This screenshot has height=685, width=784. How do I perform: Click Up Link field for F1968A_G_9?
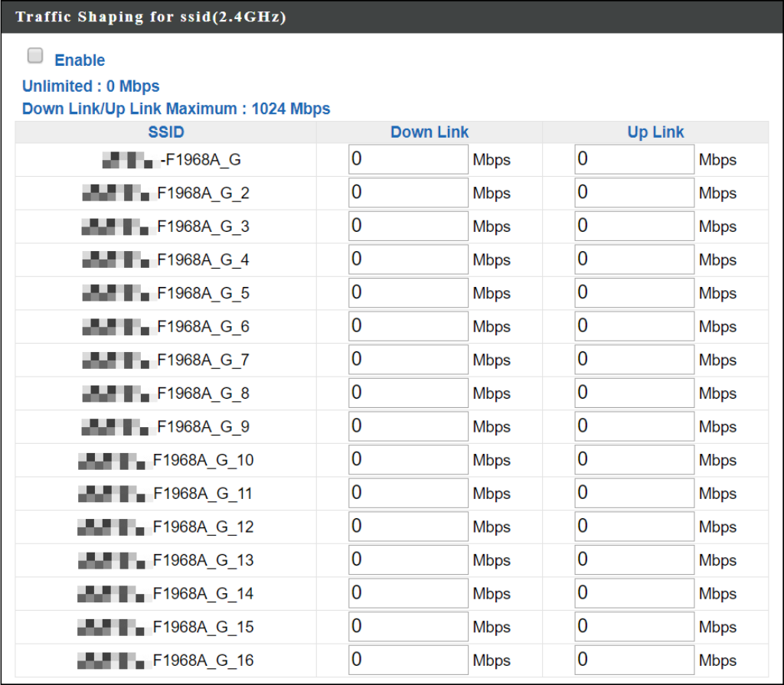click(x=634, y=426)
